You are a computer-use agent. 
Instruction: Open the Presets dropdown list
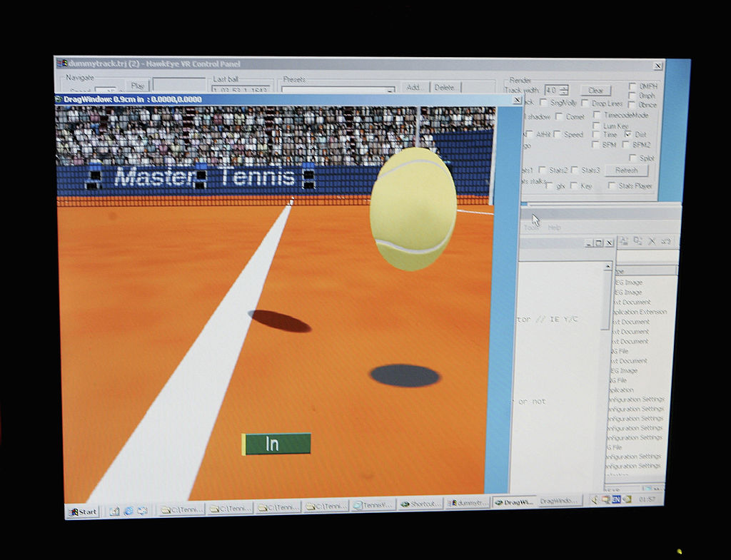(390, 91)
